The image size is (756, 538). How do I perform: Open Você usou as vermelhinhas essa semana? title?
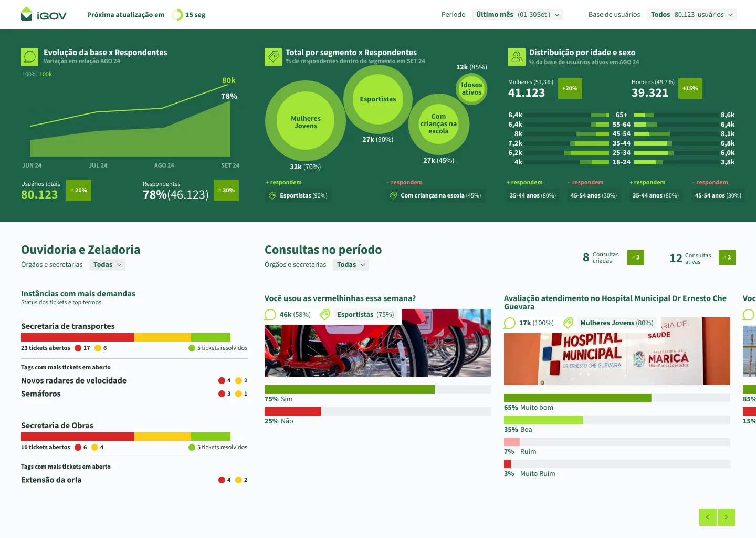340,298
